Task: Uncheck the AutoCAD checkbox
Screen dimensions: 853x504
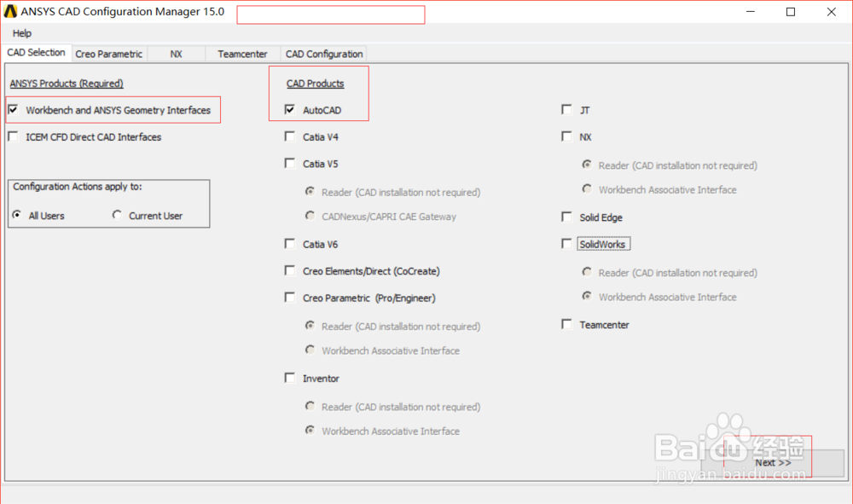Action: 290,110
